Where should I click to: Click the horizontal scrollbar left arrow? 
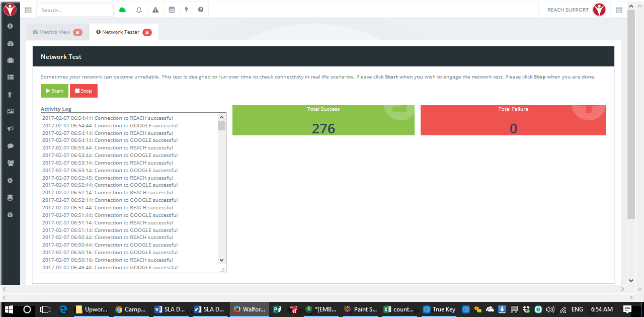[5, 289]
